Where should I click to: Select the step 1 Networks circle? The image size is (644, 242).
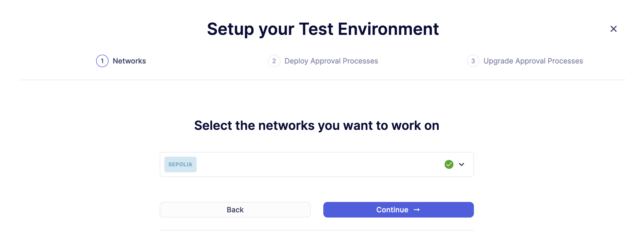tap(102, 61)
